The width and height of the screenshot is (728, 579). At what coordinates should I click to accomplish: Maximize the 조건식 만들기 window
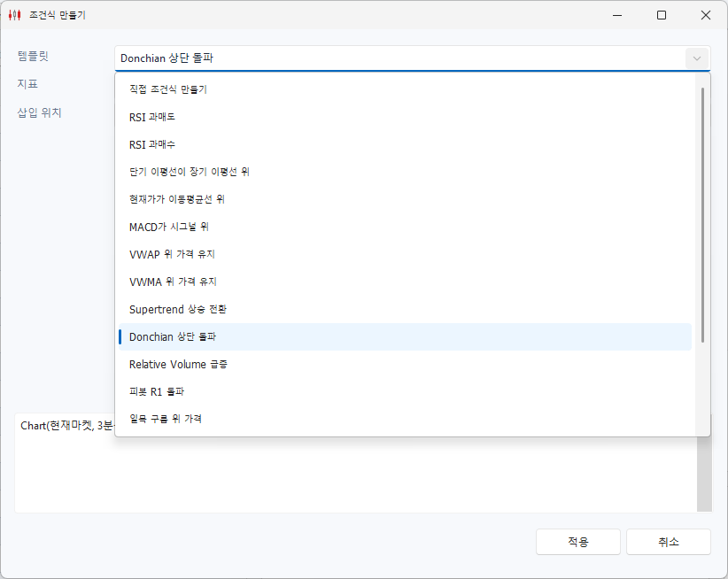pos(662,15)
